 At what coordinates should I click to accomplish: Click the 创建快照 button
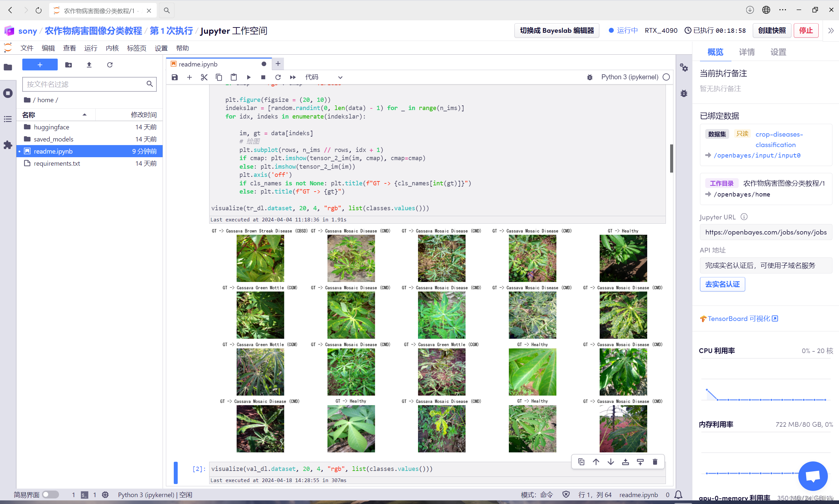pos(772,30)
